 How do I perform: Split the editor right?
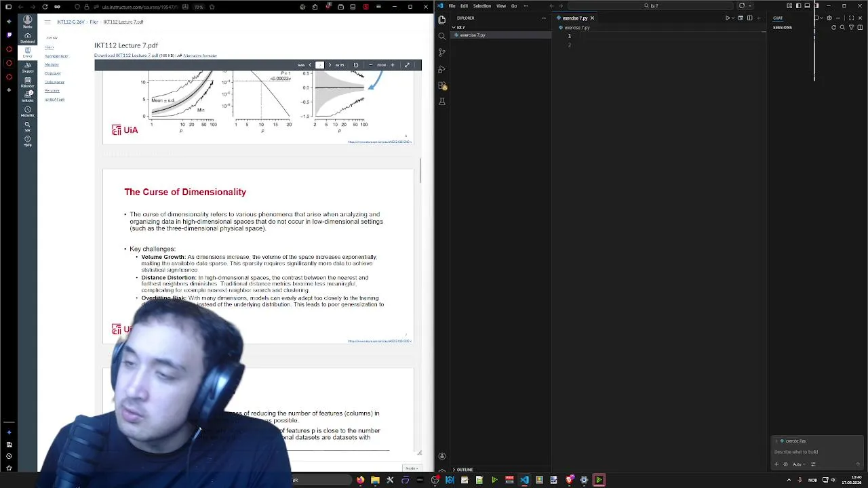click(x=749, y=18)
